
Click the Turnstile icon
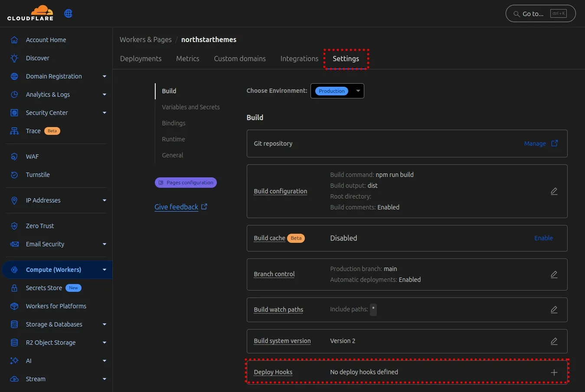14,175
